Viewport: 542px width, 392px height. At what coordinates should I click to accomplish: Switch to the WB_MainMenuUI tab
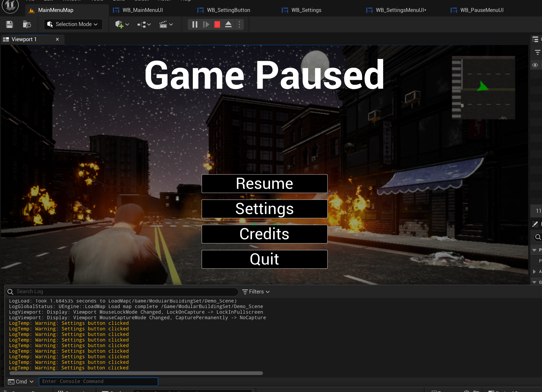pyautogui.click(x=143, y=10)
